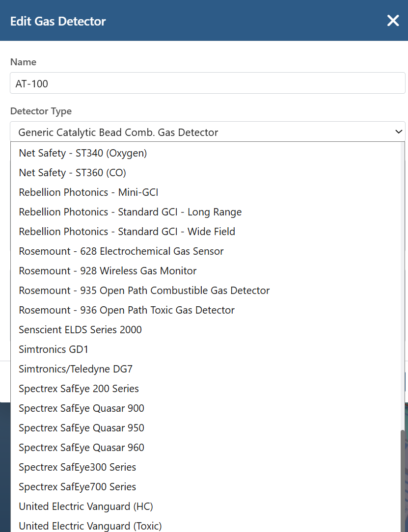Select Net Safety - ST340 (Oxygen)
The image size is (408, 532).
click(206, 153)
